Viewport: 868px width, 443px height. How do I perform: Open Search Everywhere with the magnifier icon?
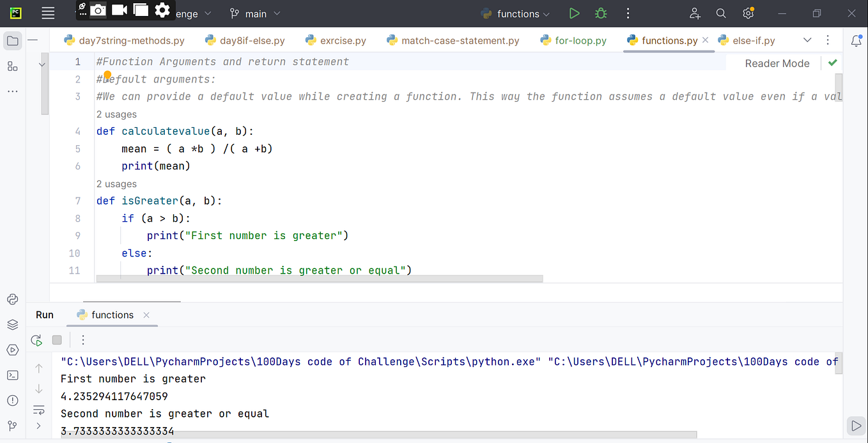click(721, 13)
